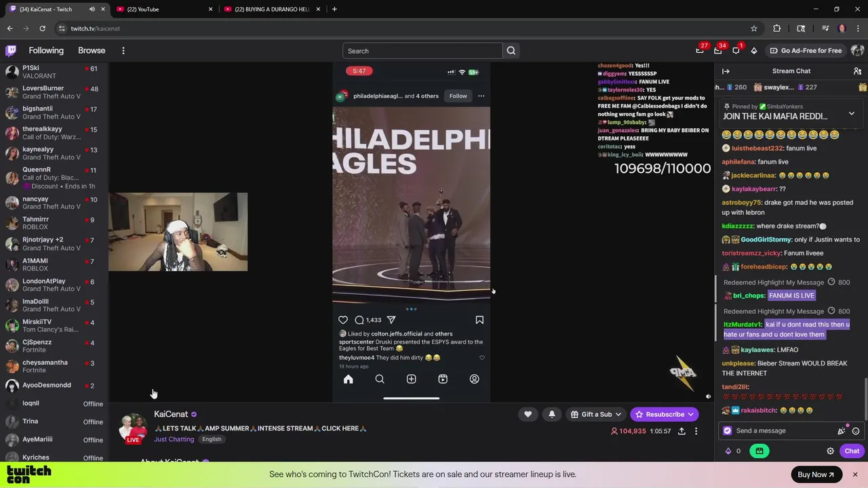Open P1Ski VALORANT channel in sidebar

[x=54, y=72]
